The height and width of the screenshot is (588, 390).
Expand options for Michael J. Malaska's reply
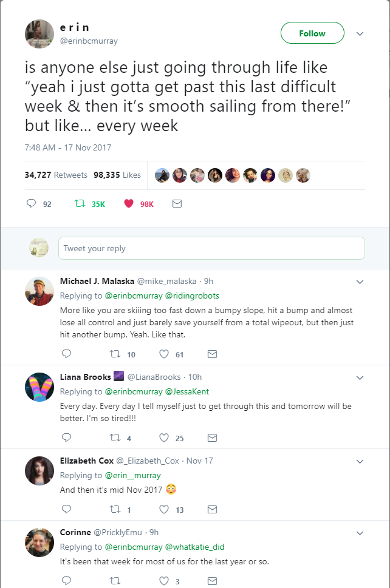point(360,282)
